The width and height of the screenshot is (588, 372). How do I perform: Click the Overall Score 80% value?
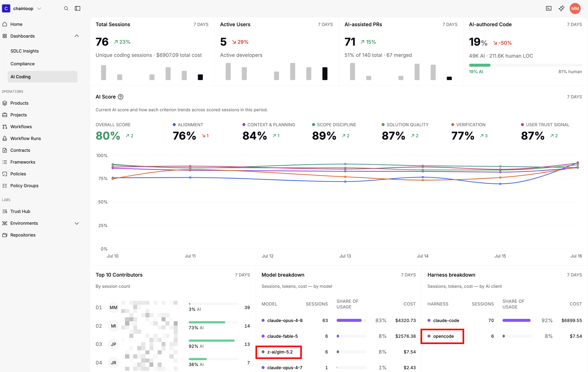108,136
